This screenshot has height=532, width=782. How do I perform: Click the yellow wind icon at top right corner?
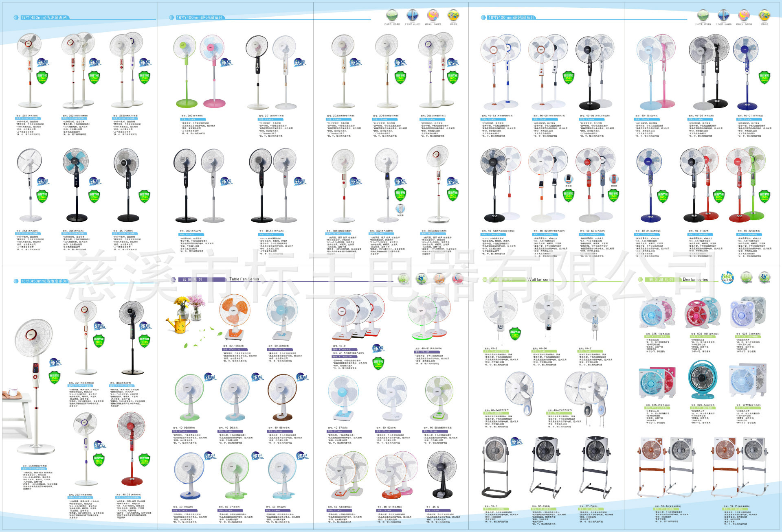tap(764, 16)
